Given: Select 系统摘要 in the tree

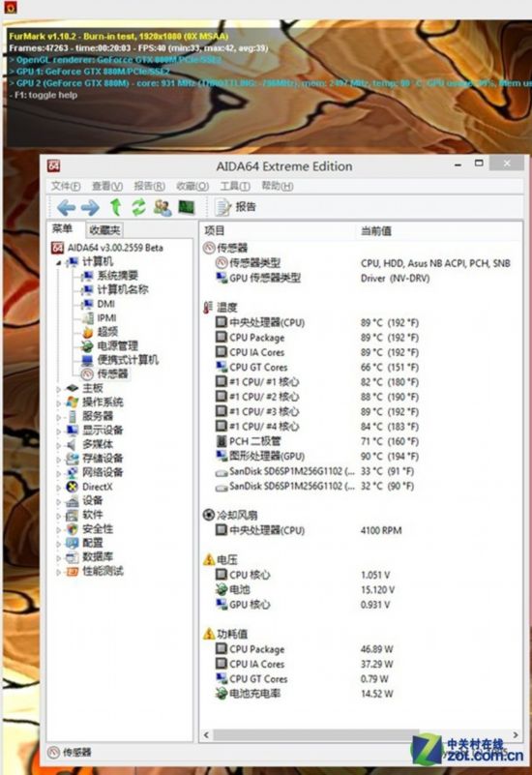Looking at the screenshot, I should [x=118, y=276].
